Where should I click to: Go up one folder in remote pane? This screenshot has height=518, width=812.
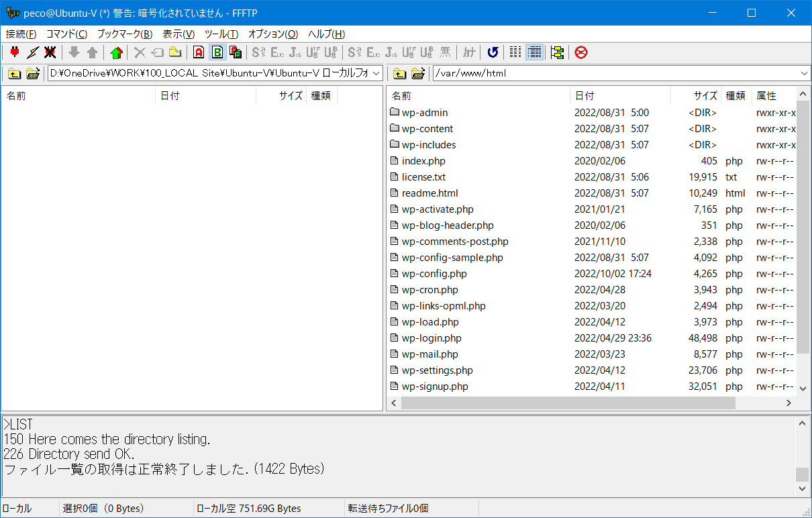[400, 73]
